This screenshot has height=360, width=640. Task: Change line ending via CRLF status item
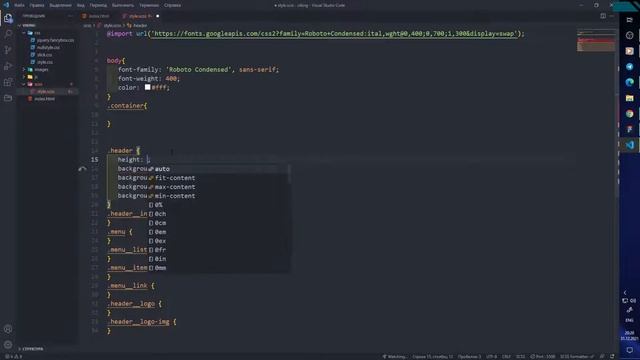click(x=506, y=356)
